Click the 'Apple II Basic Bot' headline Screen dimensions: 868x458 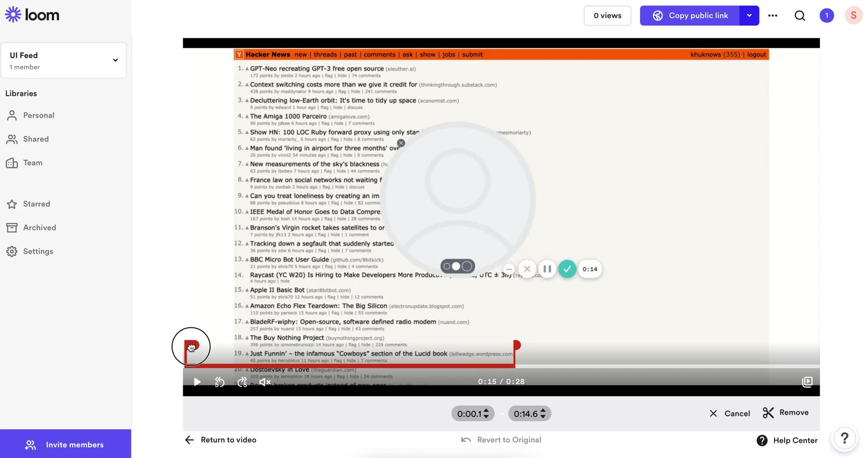(278, 290)
